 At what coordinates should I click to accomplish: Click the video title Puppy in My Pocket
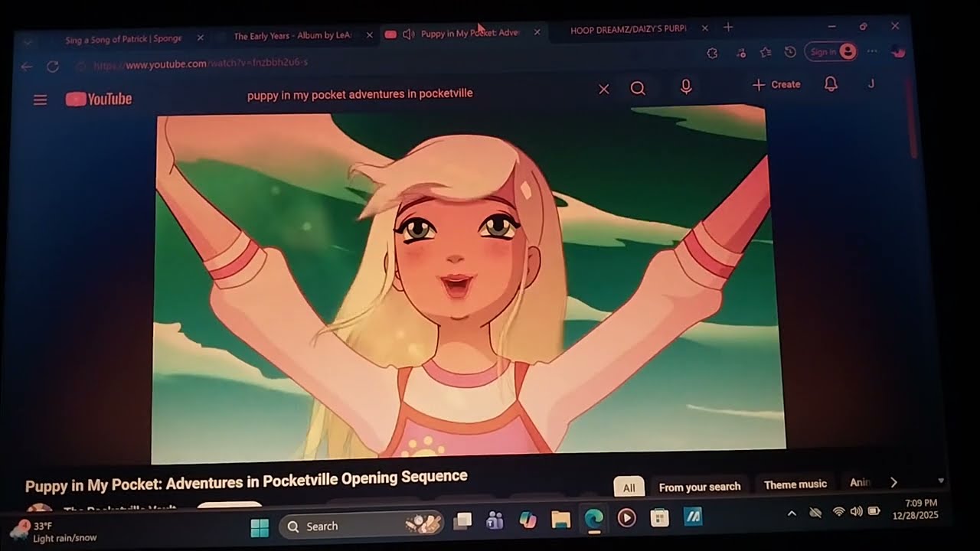(246, 481)
